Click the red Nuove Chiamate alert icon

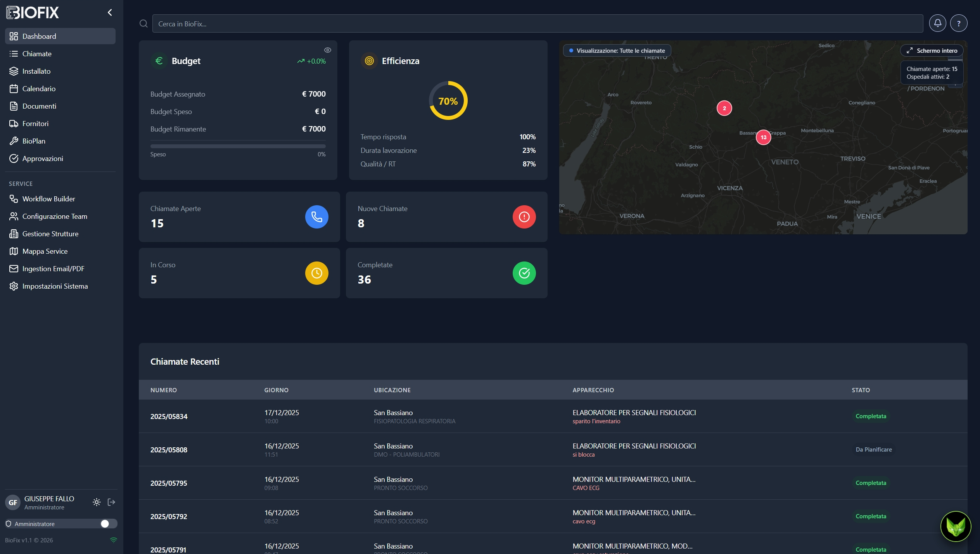[x=524, y=216]
